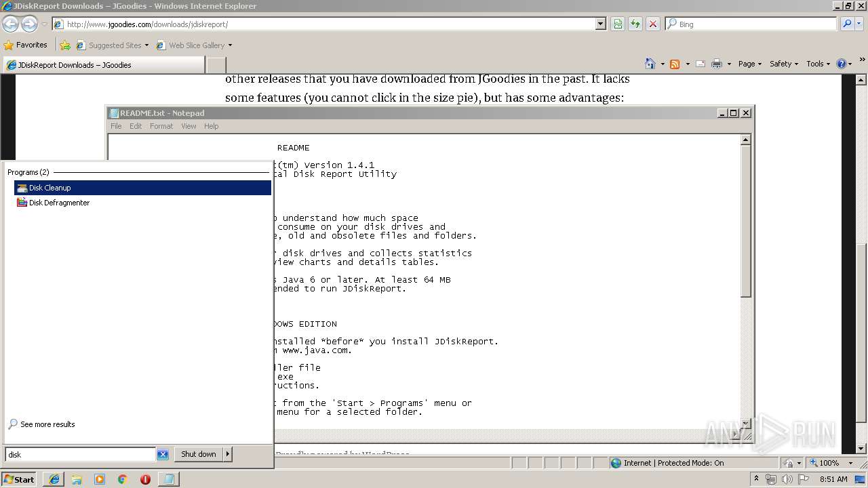Screen dimensions: 868x488
Task: Open Opera red taskbar icon
Action: pyautogui.click(x=145, y=479)
